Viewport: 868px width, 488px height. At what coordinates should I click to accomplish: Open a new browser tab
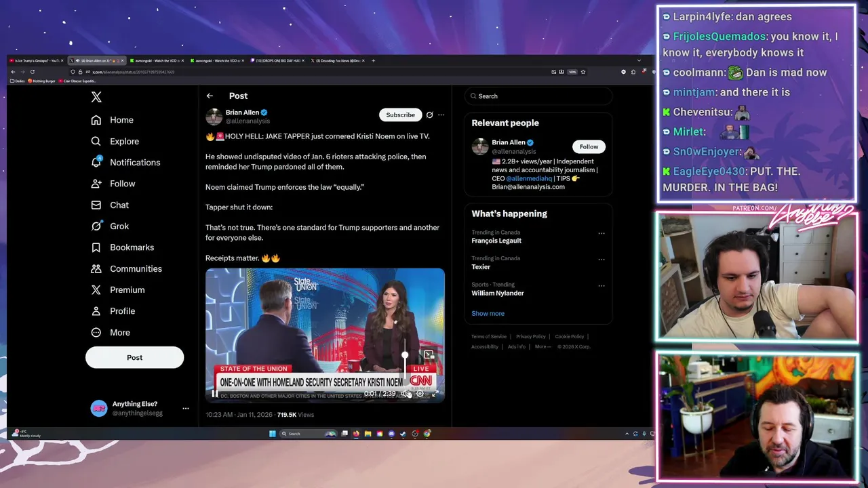[x=373, y=60]
